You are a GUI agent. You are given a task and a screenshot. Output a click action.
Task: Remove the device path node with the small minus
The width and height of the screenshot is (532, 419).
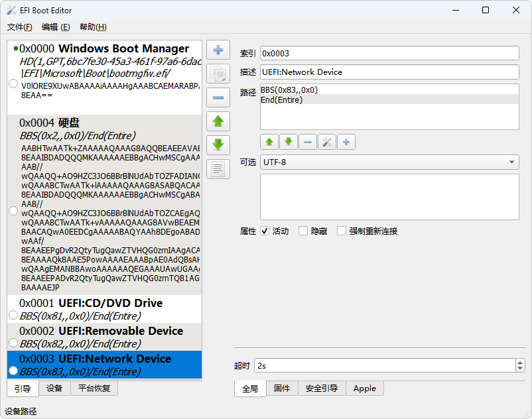(308, 142)
